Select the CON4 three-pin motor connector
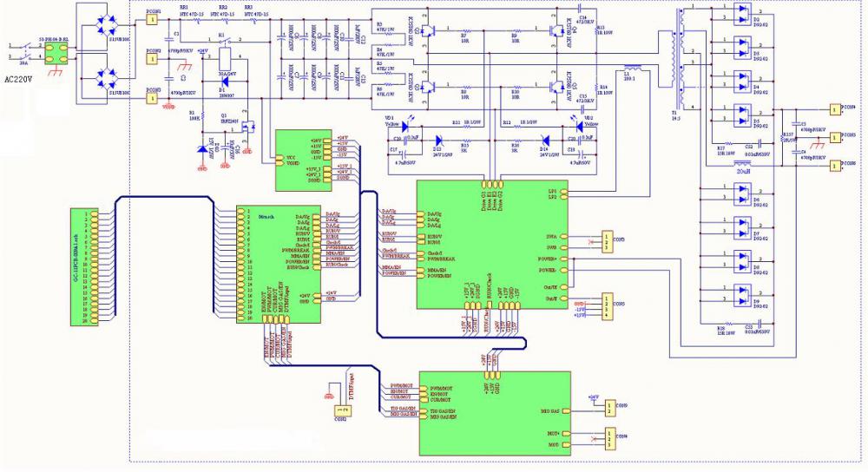The image size is (868, 472). [x=610, y=439]
